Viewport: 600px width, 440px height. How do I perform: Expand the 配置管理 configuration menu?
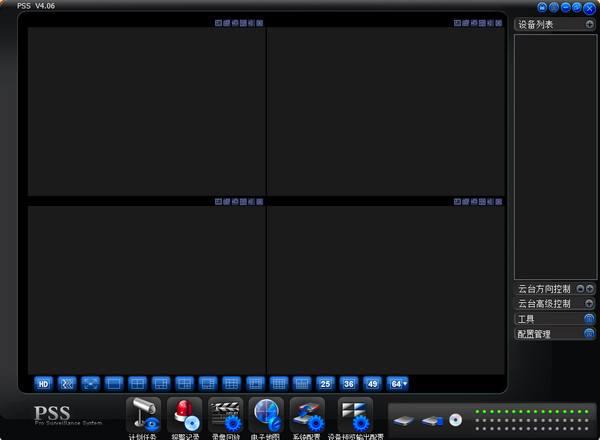[589, 334]
